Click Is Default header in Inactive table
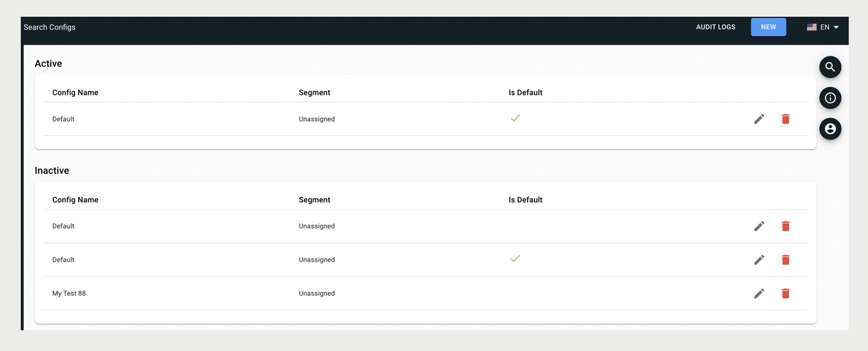868x351 pixels. click(x=525, y=200)
